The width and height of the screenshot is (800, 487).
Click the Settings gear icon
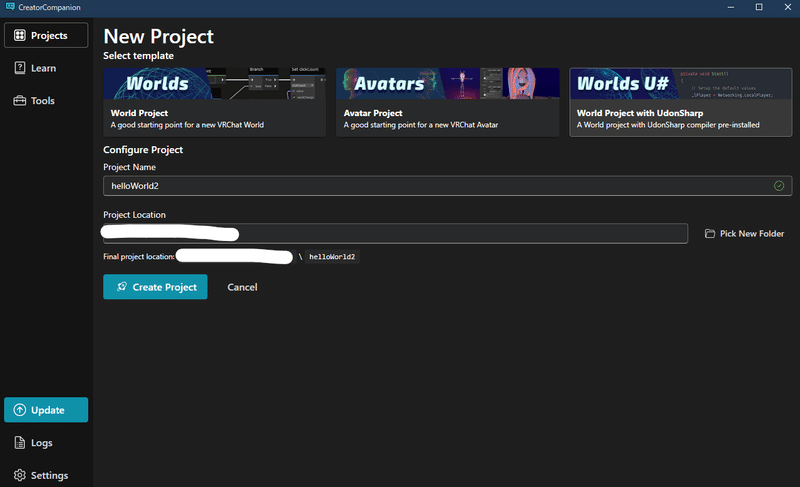coord(19,475)
